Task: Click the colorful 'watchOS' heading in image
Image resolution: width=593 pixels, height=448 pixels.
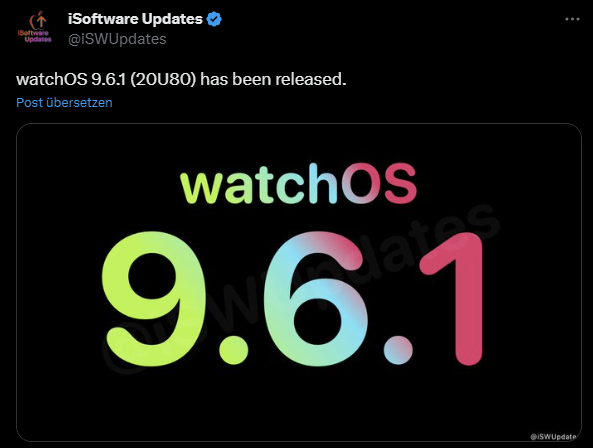Action: (x=299, y=184)
